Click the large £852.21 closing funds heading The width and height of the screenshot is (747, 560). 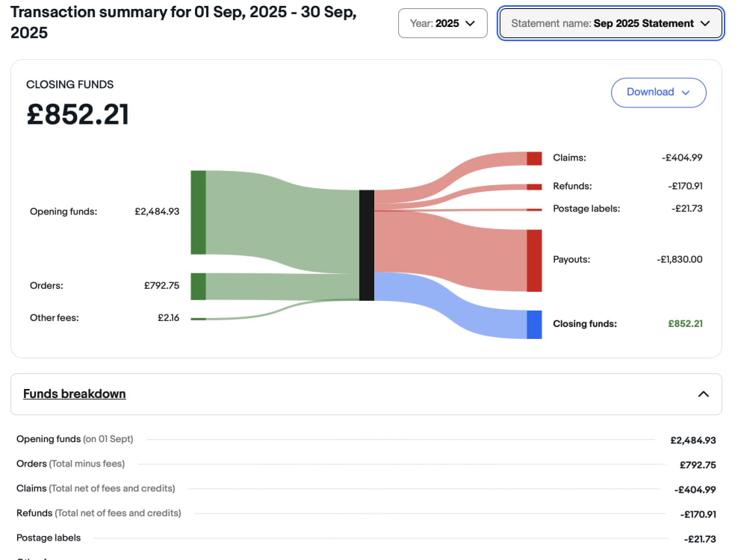coord(78,115)
